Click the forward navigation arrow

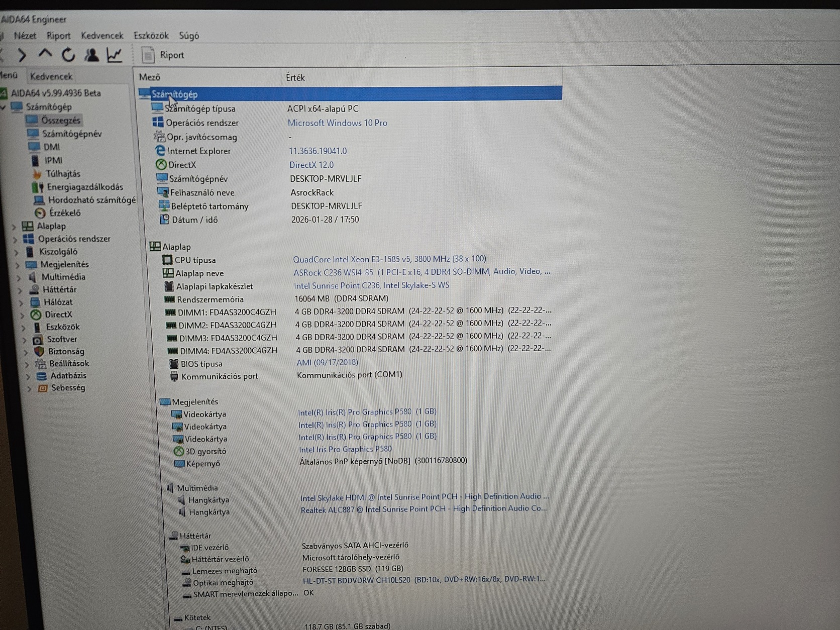21,54
